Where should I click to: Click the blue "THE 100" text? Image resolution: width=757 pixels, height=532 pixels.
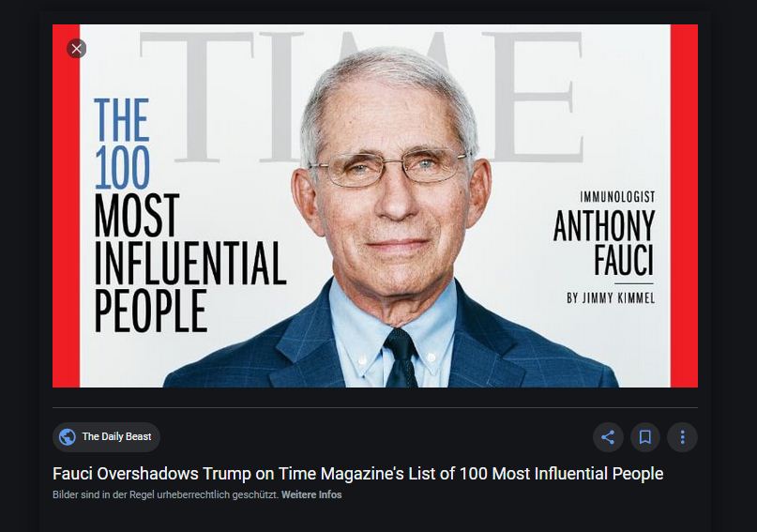pyautogui.click(x=122, y=145)
